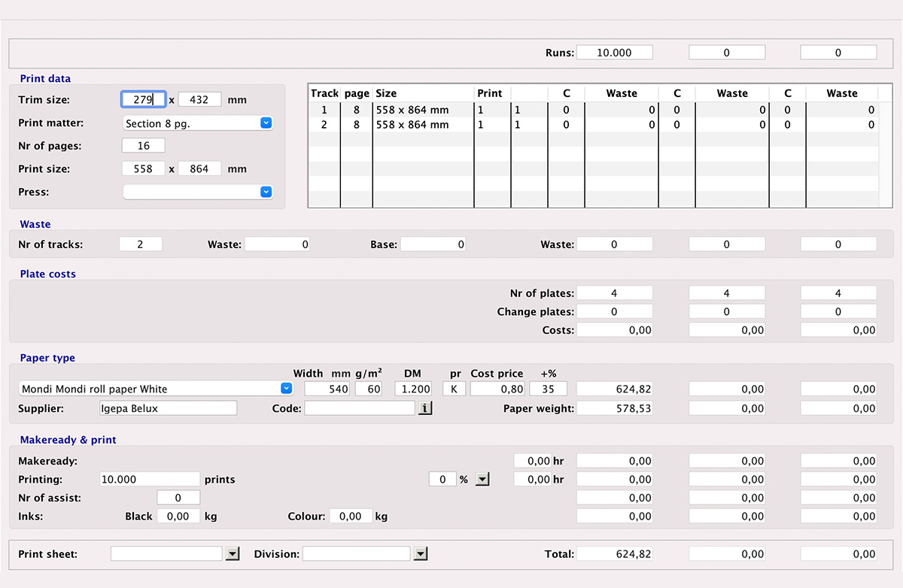Click the Trim size width field showing 279
Image resolution: width=903 pixels, height=588 pixels.
click(143, 99)
